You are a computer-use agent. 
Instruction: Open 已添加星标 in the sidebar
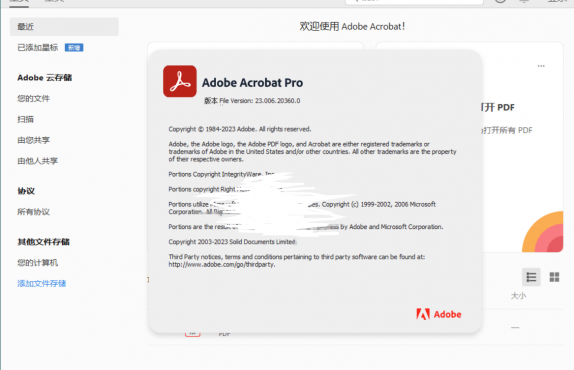[x=38, y=47]
